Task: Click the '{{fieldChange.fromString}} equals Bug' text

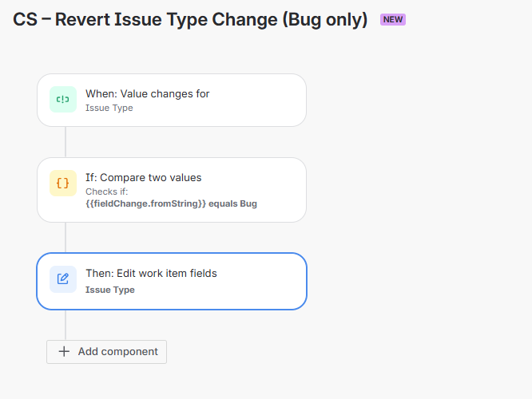Action: tap(171, 204)
